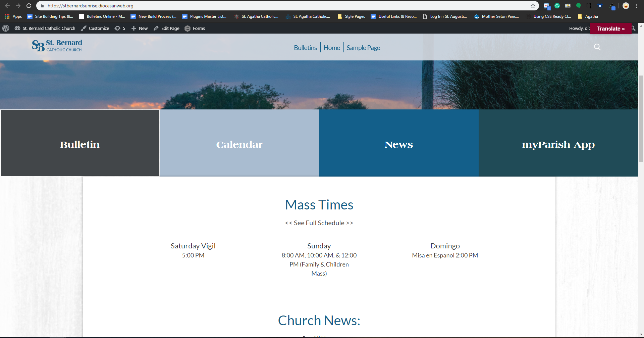Open the Bulletins navigation menu item
Image resolution: width=644 pixels, height=338 pixels.
305,48
